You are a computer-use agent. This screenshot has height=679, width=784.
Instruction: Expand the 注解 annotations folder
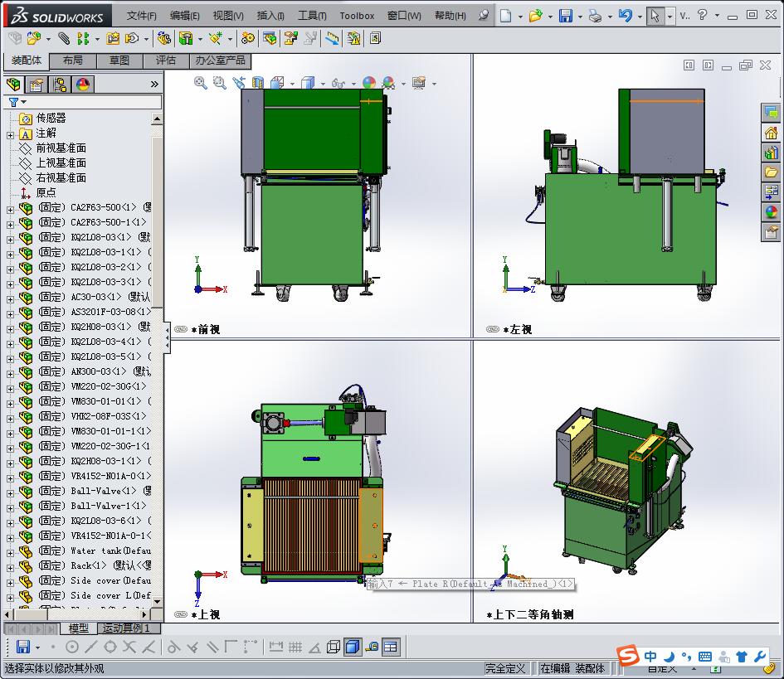point(11,134)
